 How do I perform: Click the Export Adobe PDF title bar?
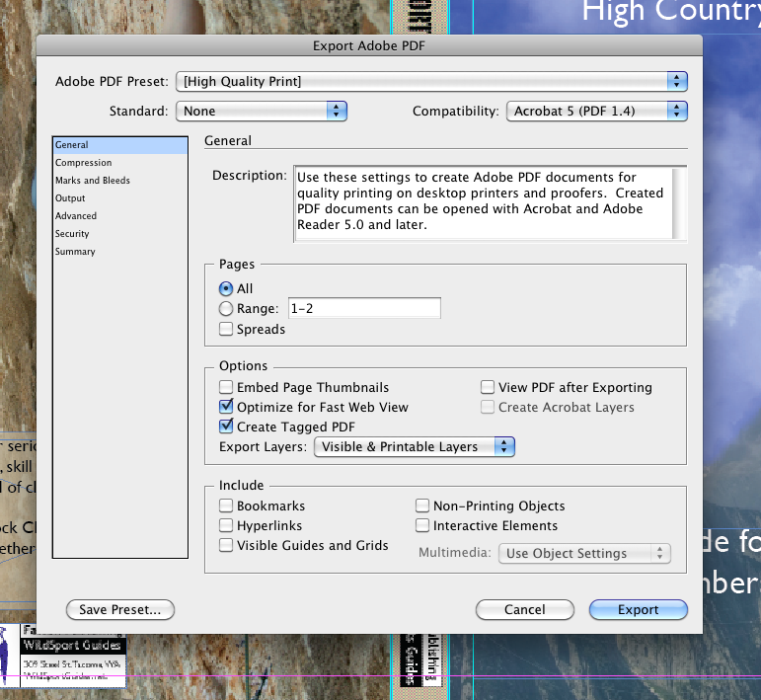point(369,45)
